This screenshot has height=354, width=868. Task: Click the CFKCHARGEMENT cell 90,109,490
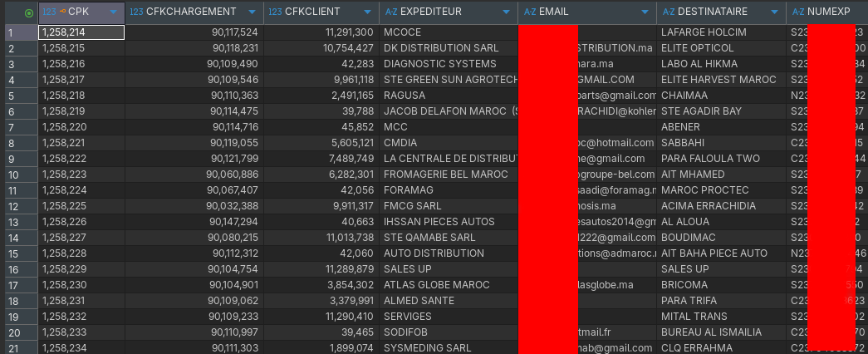click(x=194, y=64)
